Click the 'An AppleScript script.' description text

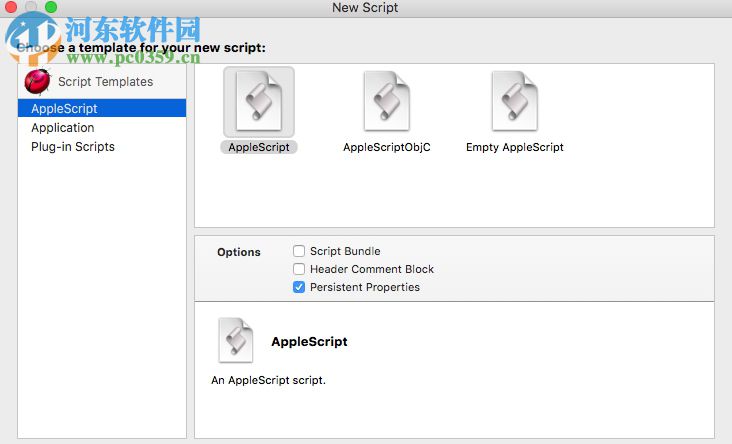[x=268, y=380]
